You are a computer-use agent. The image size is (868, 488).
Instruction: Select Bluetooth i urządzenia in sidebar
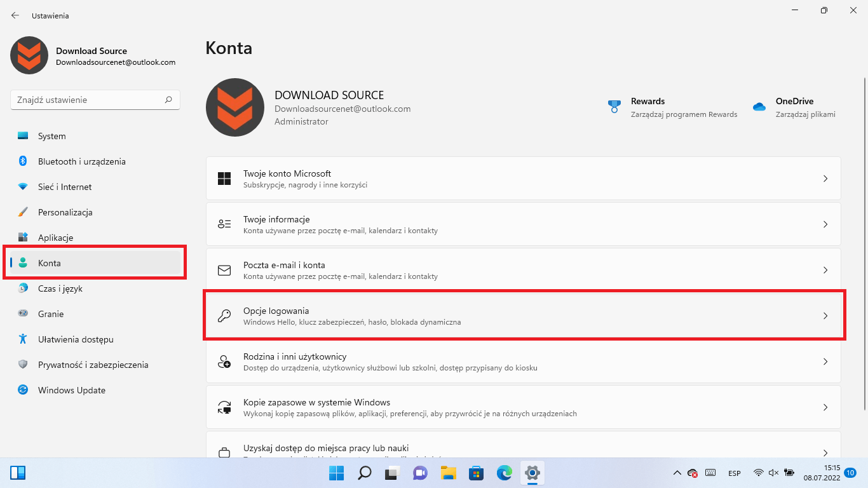click(x=95, y=161)
